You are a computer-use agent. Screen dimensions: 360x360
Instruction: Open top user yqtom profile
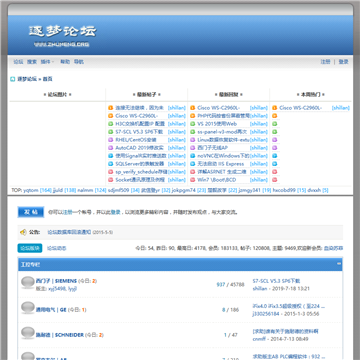tap(31, 190)
